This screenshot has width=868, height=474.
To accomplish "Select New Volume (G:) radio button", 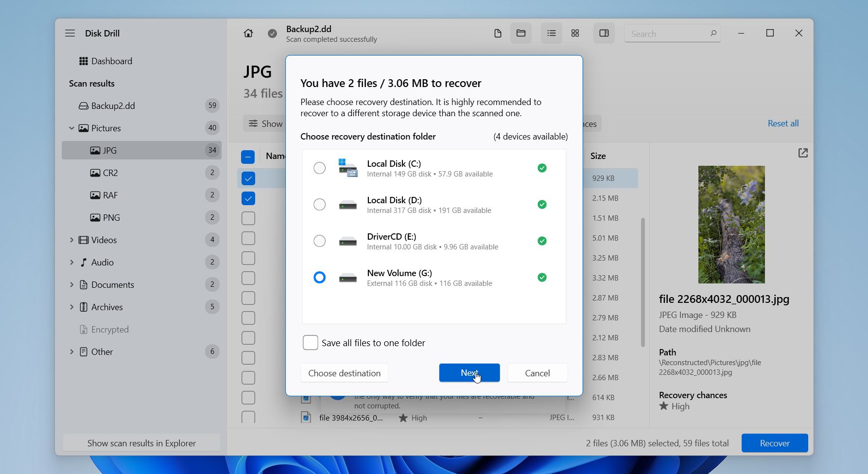I will click(319, 277).
